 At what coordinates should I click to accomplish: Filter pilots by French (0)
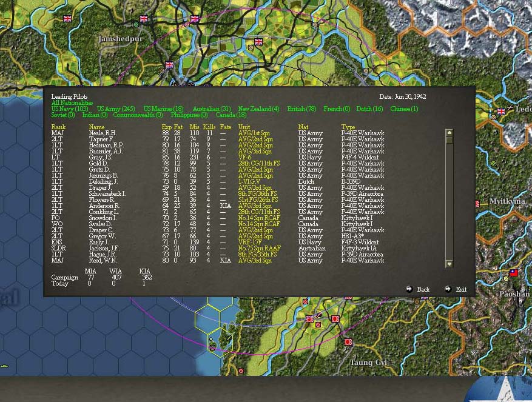[337, 109]
